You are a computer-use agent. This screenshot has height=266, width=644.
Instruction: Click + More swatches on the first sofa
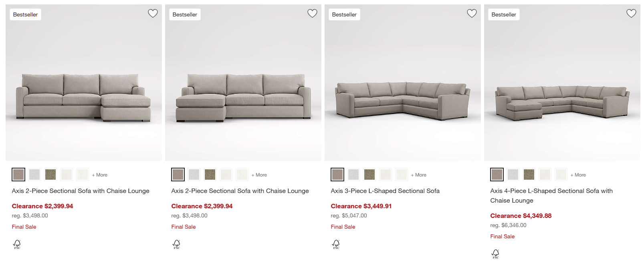coord(100,175)
